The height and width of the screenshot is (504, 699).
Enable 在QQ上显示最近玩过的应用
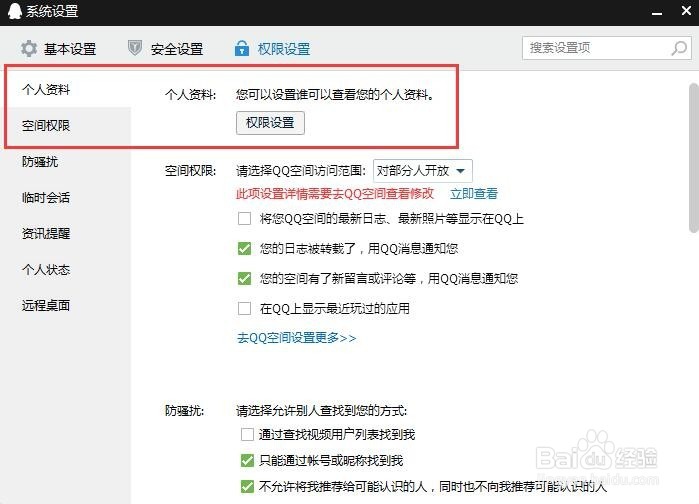[x=244, y=308]
